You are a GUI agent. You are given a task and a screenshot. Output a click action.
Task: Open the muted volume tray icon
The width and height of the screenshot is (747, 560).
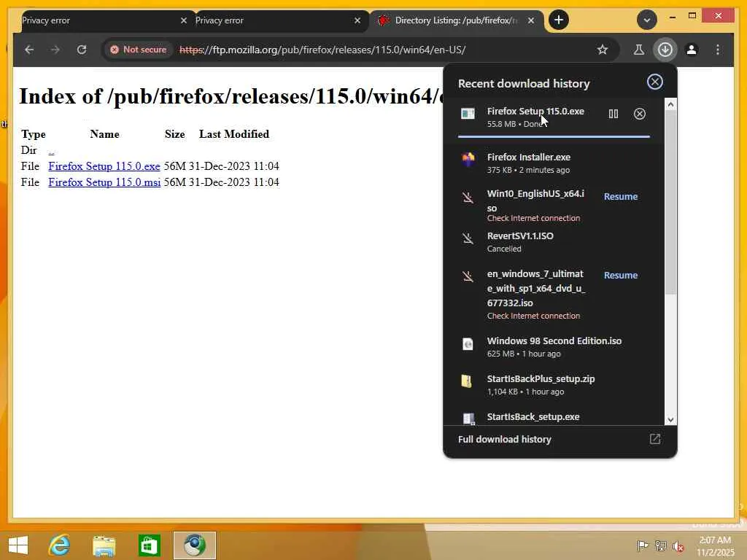tap(678, 545)
